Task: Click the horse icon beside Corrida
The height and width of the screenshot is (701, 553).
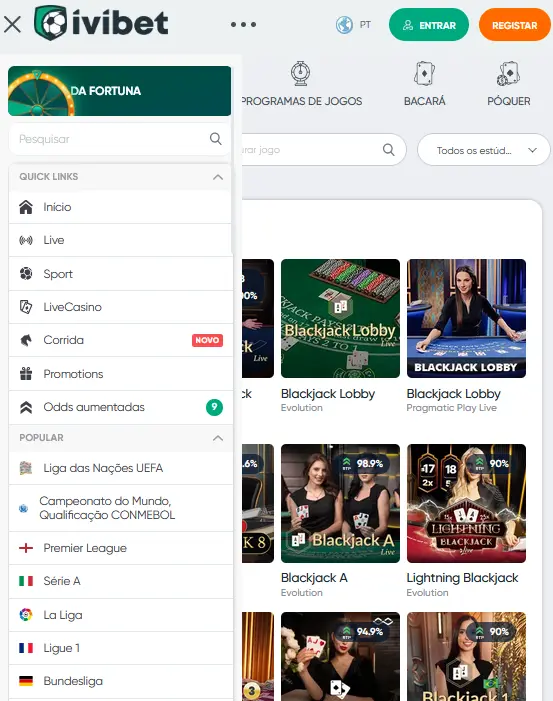Action: [26, 340]
